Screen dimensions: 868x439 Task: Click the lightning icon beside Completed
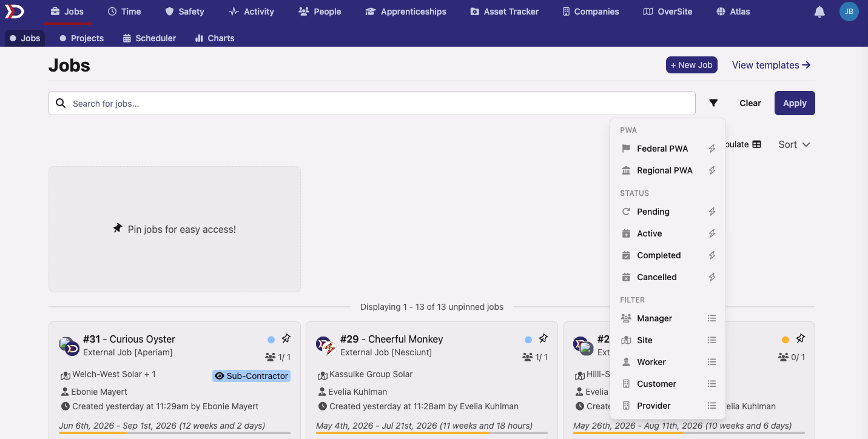(712, 255)
